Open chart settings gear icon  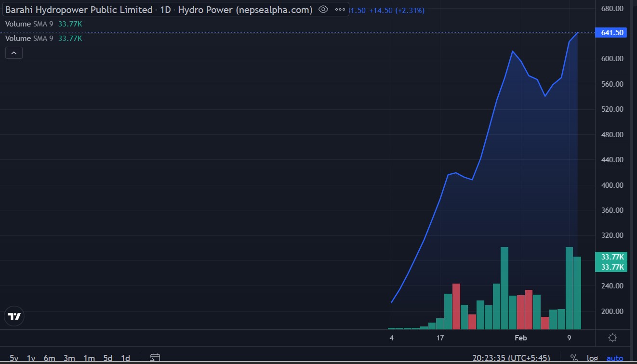[612, 338]
